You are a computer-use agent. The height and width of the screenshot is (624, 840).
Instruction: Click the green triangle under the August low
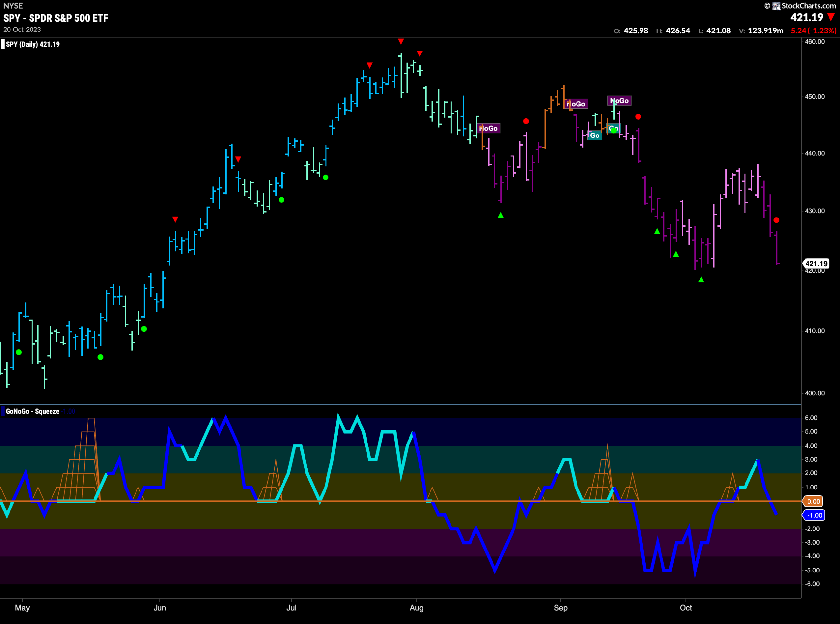500,215
